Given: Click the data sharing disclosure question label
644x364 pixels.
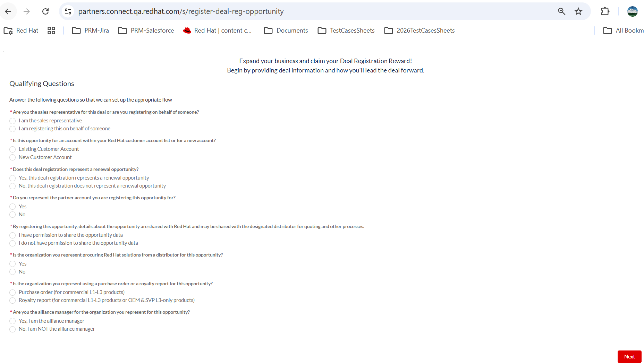Looking at the screenshot, I should 188,226.
